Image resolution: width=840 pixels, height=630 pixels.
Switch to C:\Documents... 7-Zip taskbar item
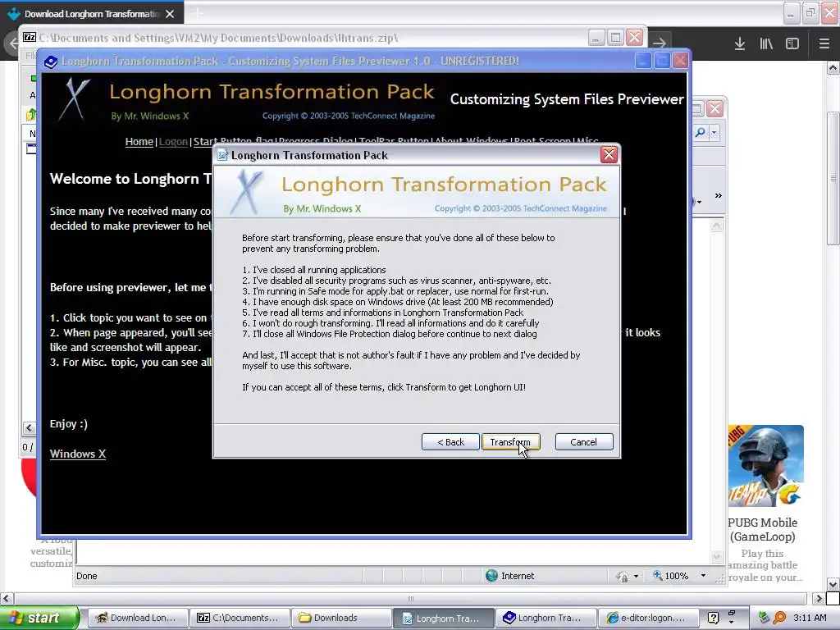[x=240, y=618]
